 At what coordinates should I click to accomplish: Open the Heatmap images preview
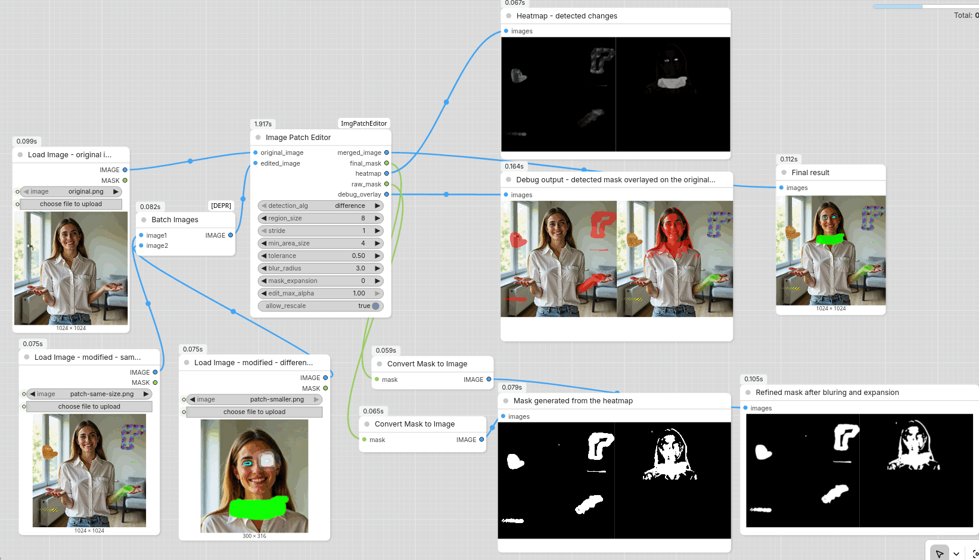click(x=616, y=95)
